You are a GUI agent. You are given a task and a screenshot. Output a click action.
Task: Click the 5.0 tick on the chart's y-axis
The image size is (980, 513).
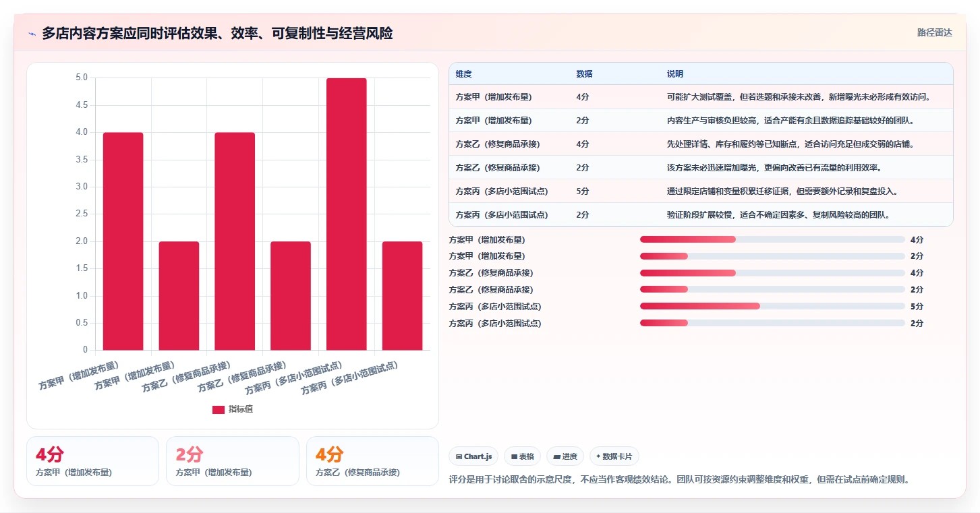pyautogui.click(x=81, y=78)
